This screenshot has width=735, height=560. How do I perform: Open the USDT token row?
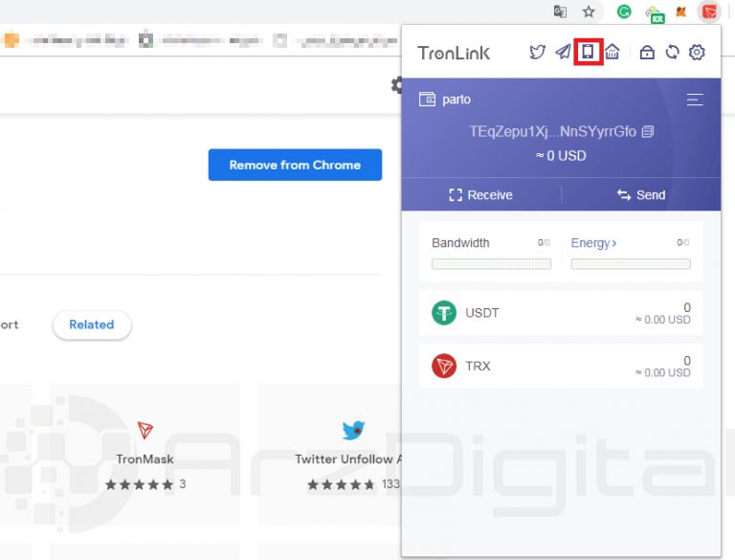point(561,313)
